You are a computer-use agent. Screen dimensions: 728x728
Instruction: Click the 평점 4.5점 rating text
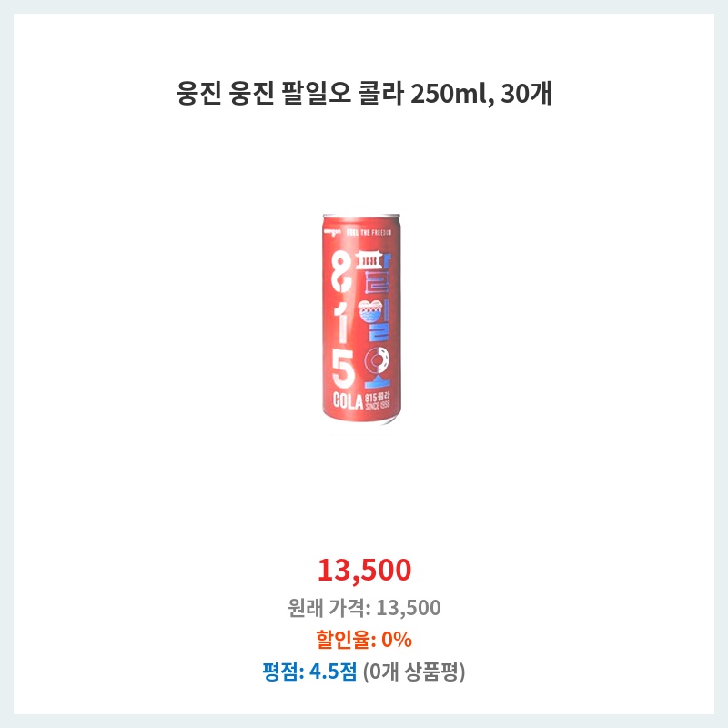(x=309, y=672)
